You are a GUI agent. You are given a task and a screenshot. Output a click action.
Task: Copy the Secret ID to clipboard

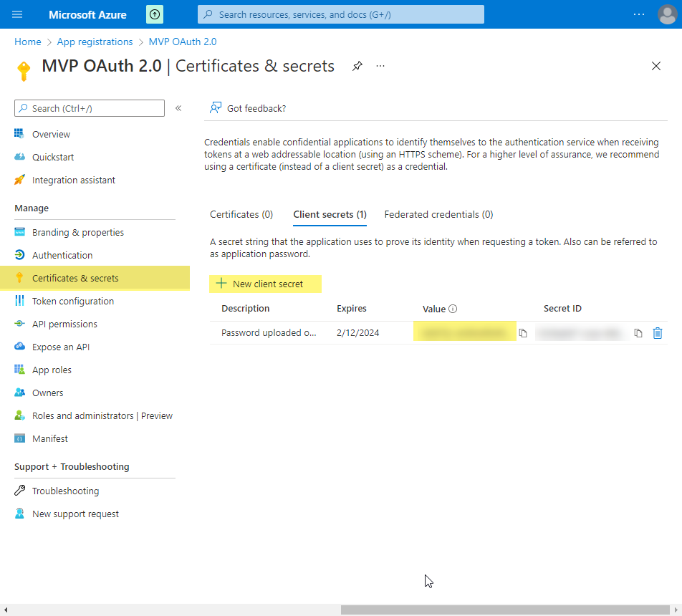638,333
